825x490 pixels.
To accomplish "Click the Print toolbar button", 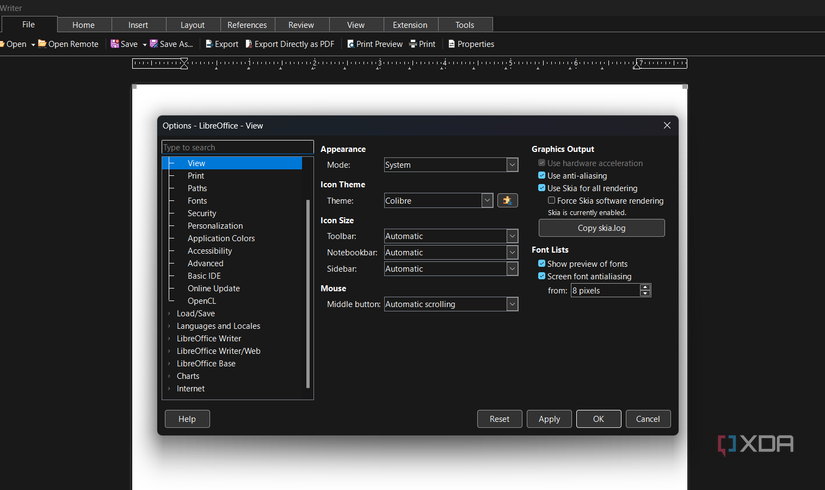I will 422,44.
